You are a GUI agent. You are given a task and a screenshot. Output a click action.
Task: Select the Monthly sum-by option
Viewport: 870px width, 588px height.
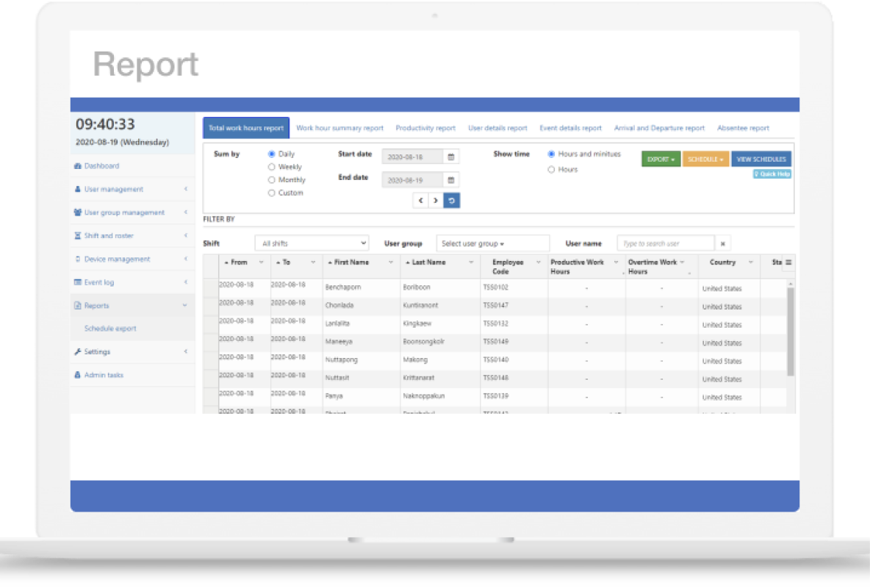(272, 180)
